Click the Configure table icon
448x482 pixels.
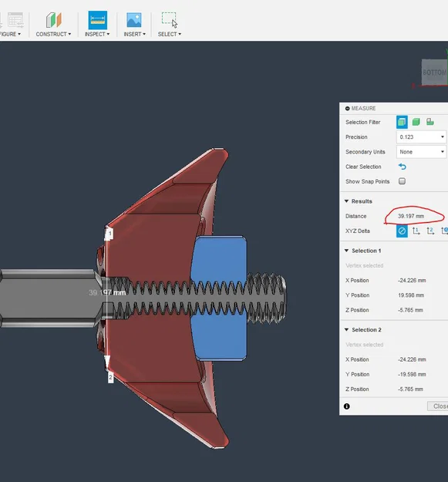pos(15,20)
